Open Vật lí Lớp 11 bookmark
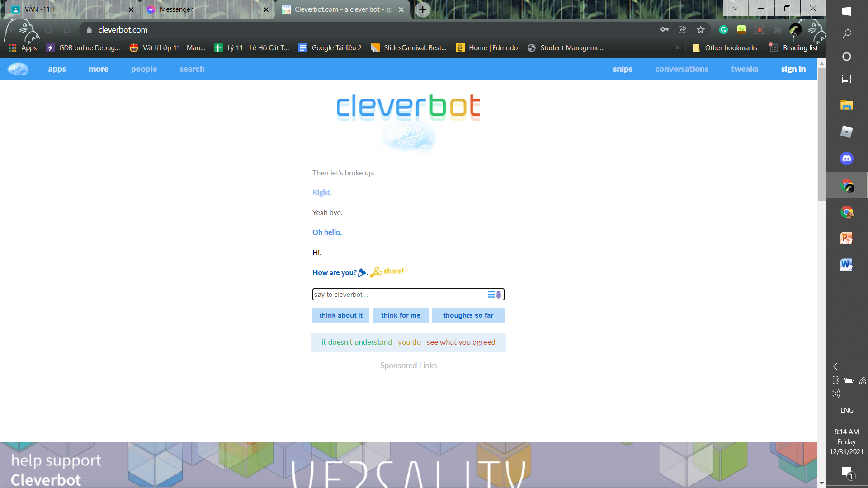The width and height of the screenshot is (868, 488). click(x=167, y=48)
